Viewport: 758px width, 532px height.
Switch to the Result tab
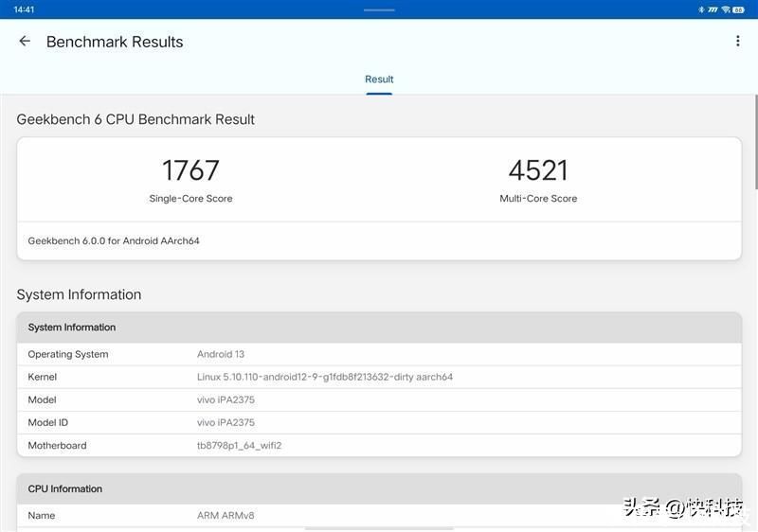point(379,80)
